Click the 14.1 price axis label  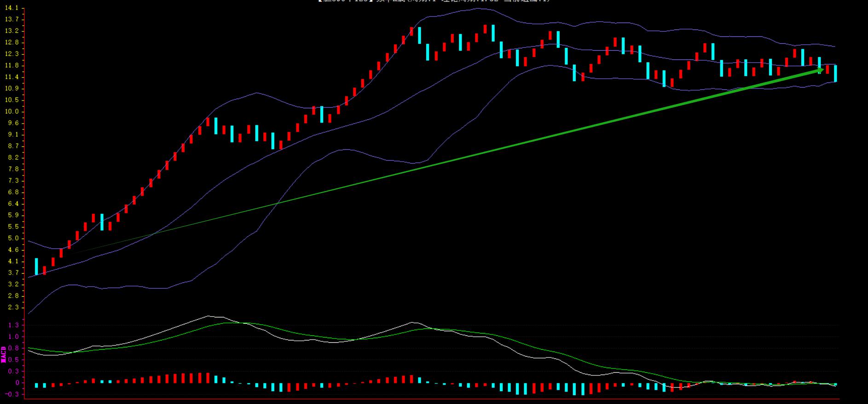click(x=13, y=8)
